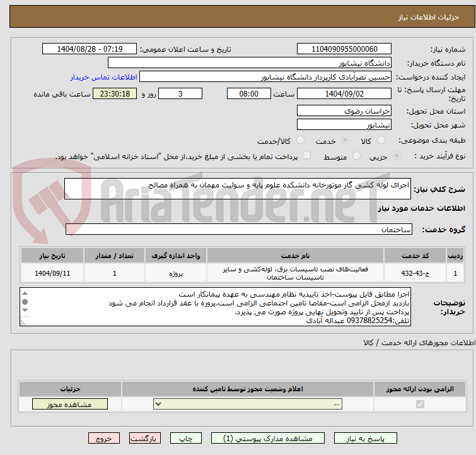
Task: Click the چاپ print button
Action: point(185,439)
